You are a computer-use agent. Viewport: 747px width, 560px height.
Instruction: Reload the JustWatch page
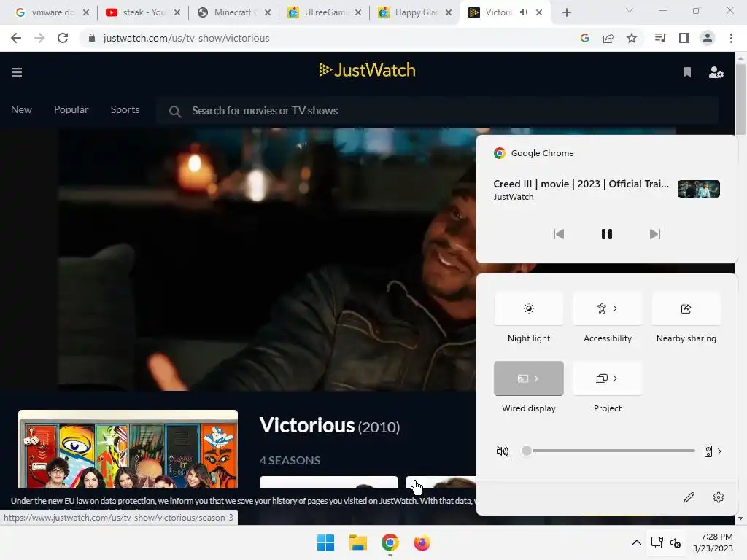(63, 38)
